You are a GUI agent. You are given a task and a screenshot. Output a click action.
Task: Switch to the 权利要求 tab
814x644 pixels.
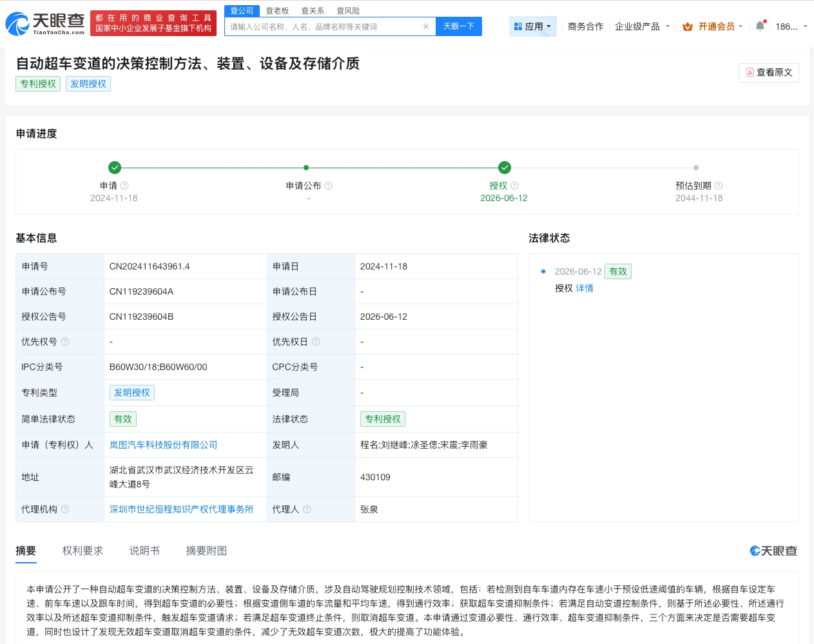coord(82,551)
